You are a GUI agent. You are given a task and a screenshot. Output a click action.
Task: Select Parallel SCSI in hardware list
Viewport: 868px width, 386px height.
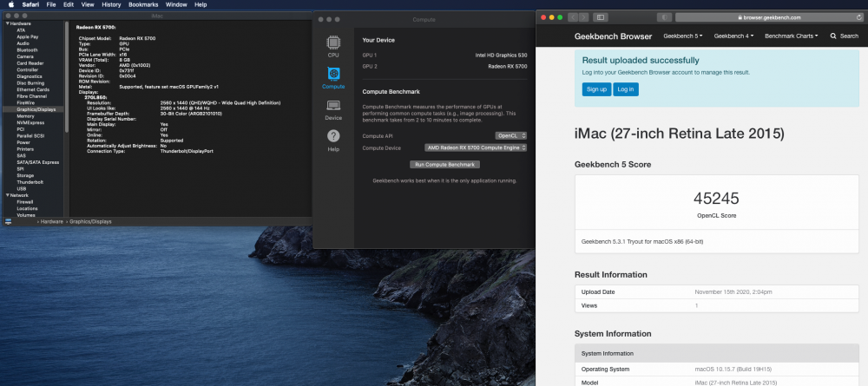tap(30, 136)
